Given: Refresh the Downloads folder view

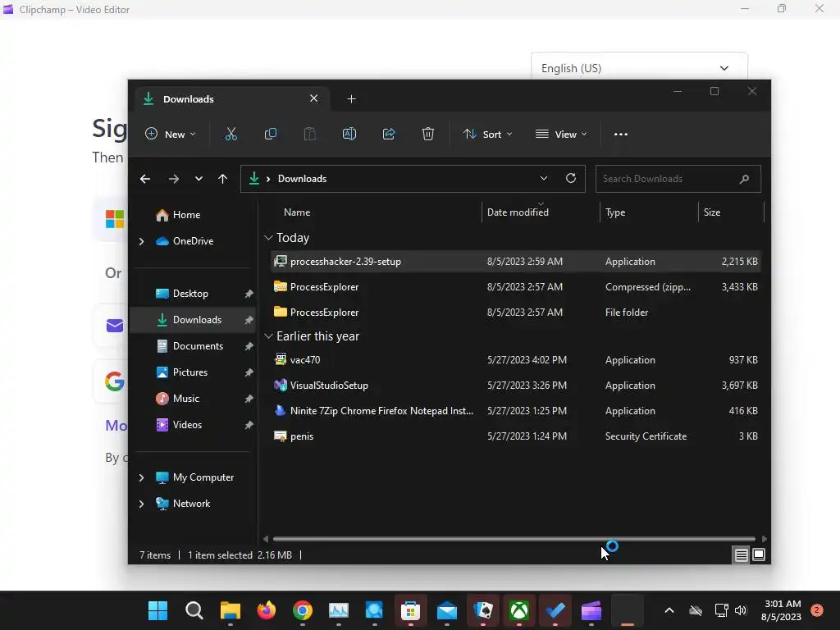Looking at the screenshot, I should point(571,178).
